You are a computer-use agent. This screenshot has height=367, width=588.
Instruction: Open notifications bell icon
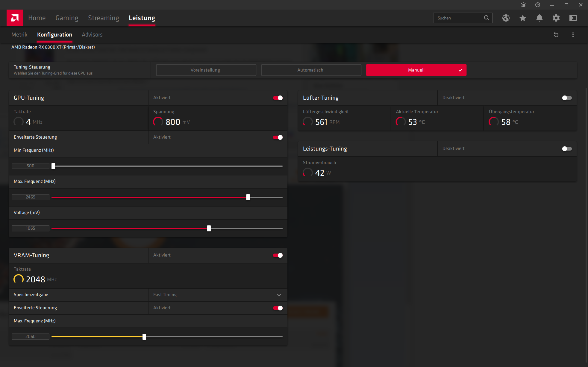click(539, 18)
